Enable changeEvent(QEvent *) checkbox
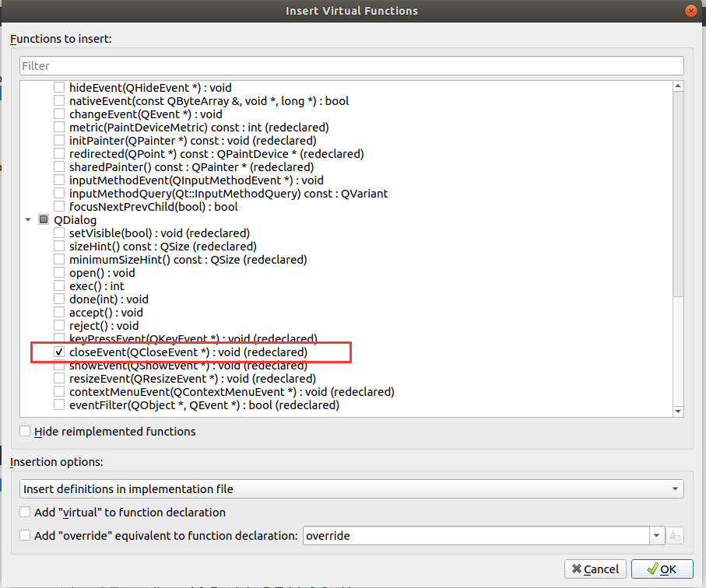Image resolution: width=706 pixels, height=588 pixels. click(x=59, y=114)
